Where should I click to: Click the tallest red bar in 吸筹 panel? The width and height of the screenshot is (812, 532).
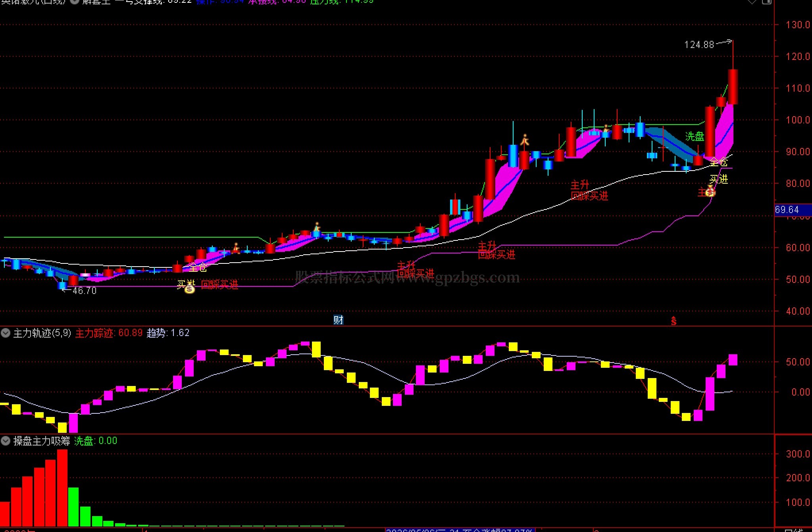tap(62, 488)
